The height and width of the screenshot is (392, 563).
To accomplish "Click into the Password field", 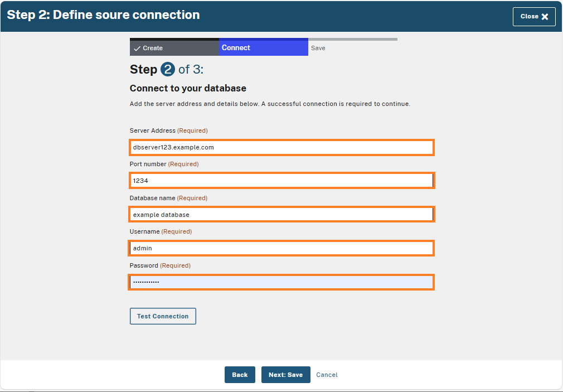I will pyautogui.click(x=281, y=282).
